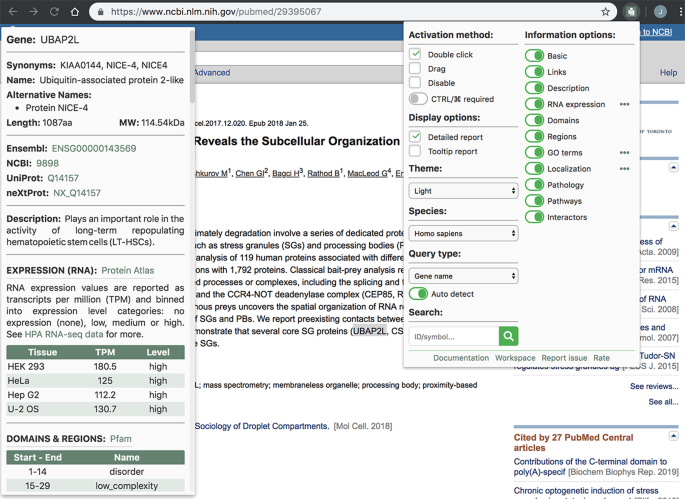Open the user profile avatar
Screen dimensions: 685x499
(660, 12)
